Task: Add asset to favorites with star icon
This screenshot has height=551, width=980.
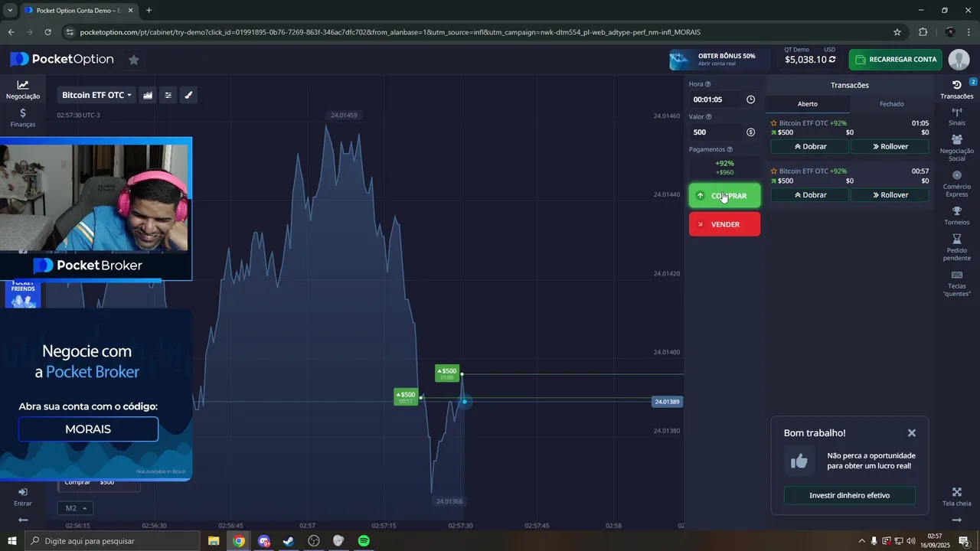Action: point(134,60)
